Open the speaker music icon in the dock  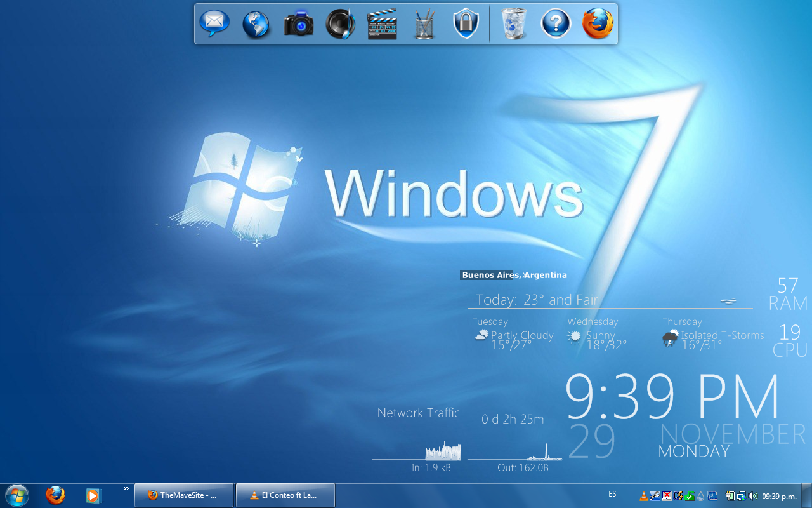[340, 24]
